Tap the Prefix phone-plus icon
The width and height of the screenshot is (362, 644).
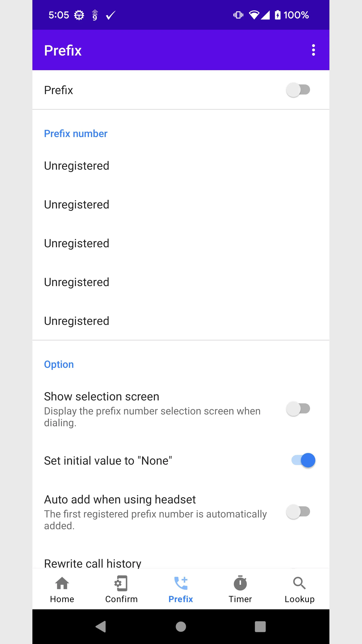tap(181, 583)
